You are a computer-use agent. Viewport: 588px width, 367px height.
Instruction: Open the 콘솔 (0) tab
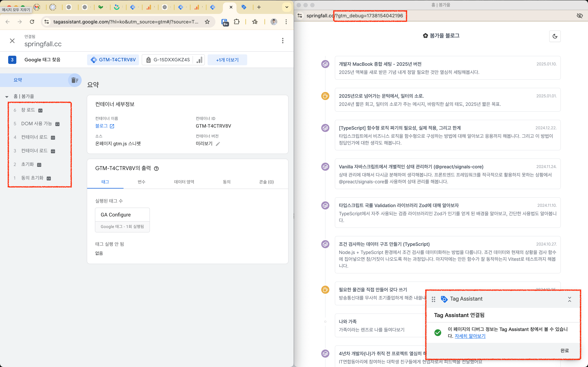pos(266,182)
